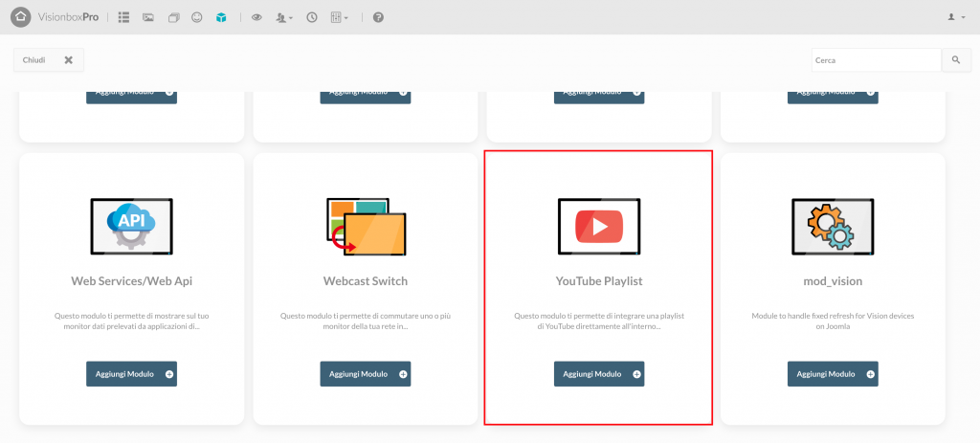Open the user account menu at top right
The height and width of the screenshot is (443, 980).
956,17
